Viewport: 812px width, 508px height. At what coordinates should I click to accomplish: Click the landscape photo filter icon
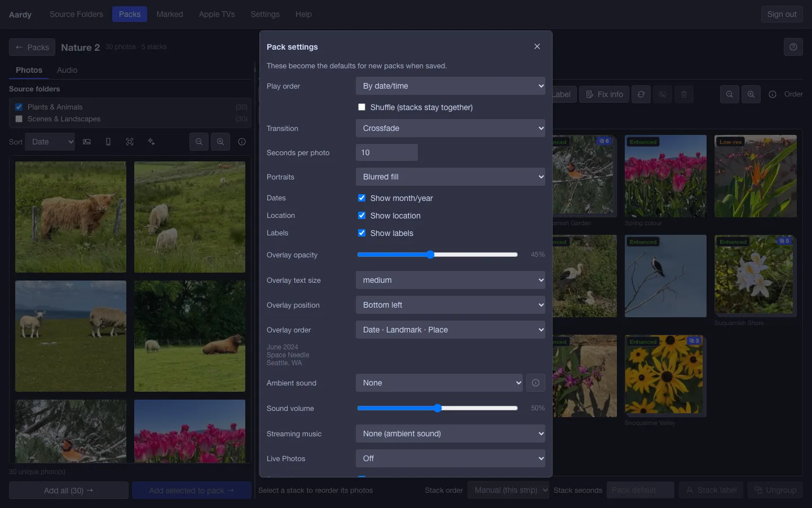tap(87, 142)
